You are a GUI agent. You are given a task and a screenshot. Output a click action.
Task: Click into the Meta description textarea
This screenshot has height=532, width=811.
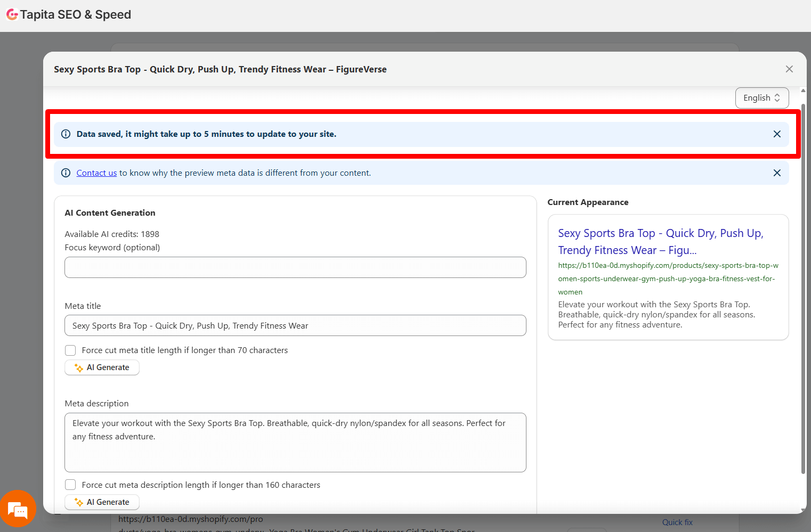295,443
